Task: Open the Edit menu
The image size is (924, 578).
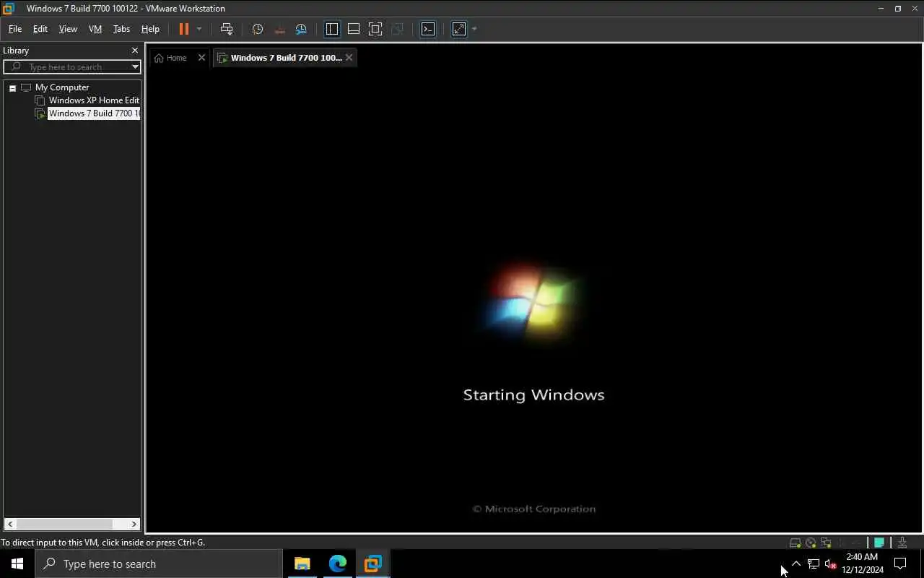Action: (x=40, y=29)
